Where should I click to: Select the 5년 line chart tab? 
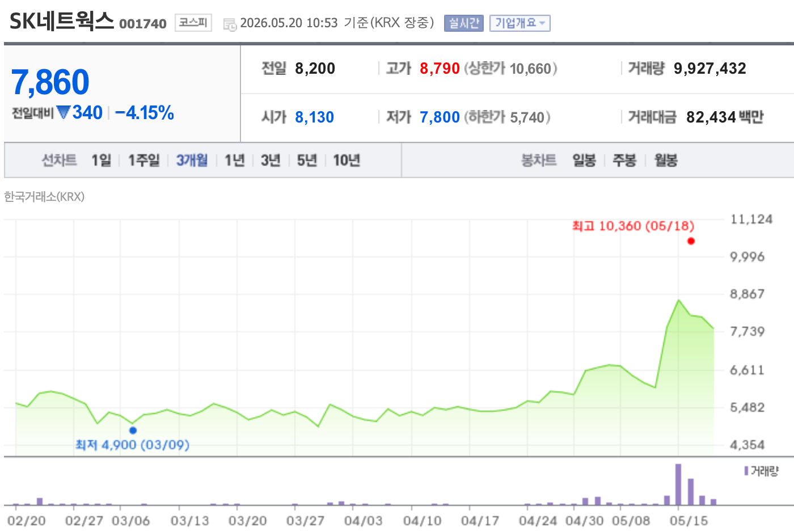pos(307,161)
